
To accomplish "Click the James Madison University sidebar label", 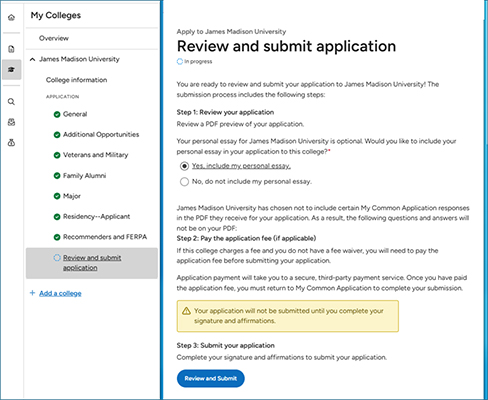I will [x=79, y=59].
